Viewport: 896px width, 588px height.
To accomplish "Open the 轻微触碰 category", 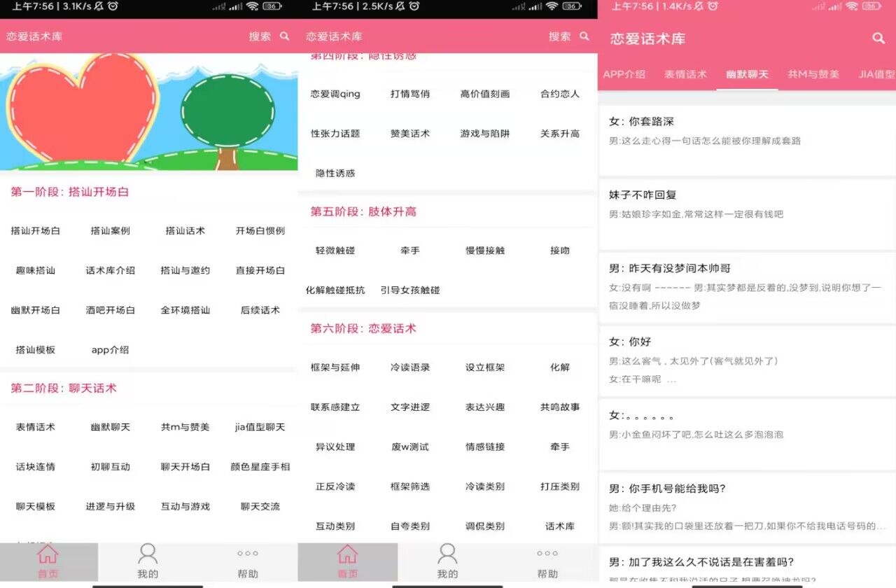I will click(x=335, y=251).
